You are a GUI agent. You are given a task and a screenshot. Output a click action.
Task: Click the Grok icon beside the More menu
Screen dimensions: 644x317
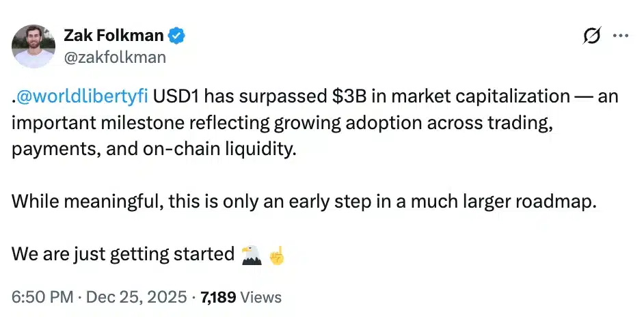[593, 37]
